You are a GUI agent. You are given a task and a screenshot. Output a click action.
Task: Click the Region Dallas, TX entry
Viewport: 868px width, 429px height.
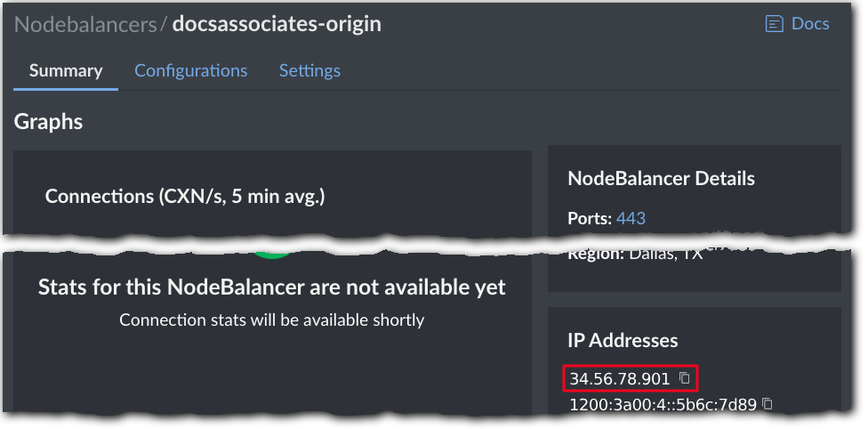(x=636, y=254)
